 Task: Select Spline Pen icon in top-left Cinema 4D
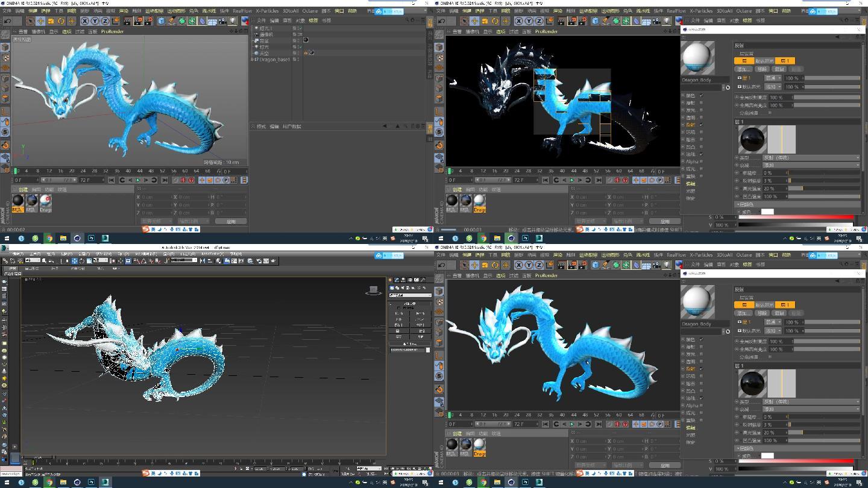[171, 21]
